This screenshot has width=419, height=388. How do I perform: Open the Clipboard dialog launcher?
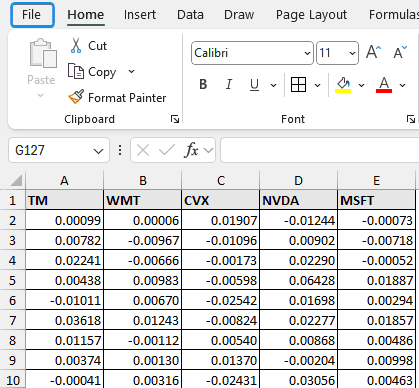click(x=175, y=119)
